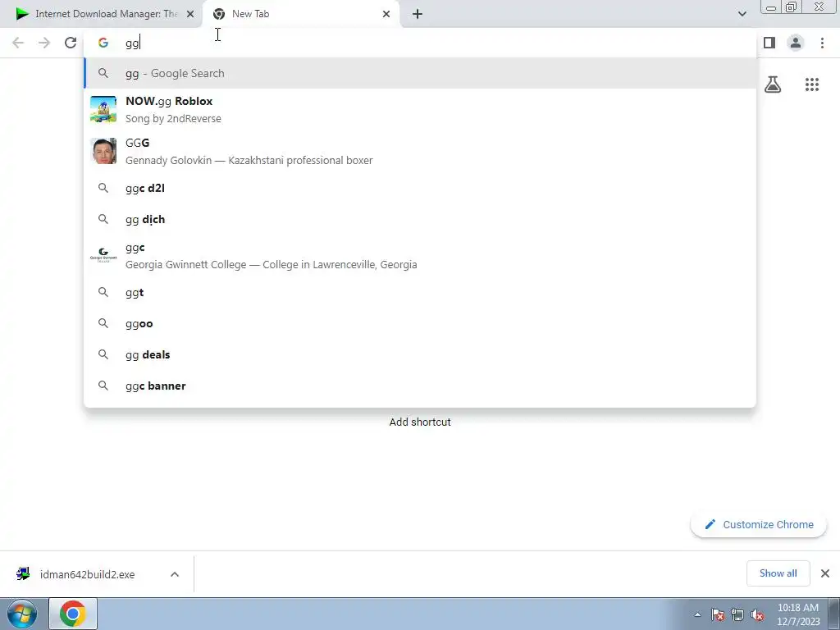Open the network tray icon
Screen dimensions: 840x630
point(737,614)
